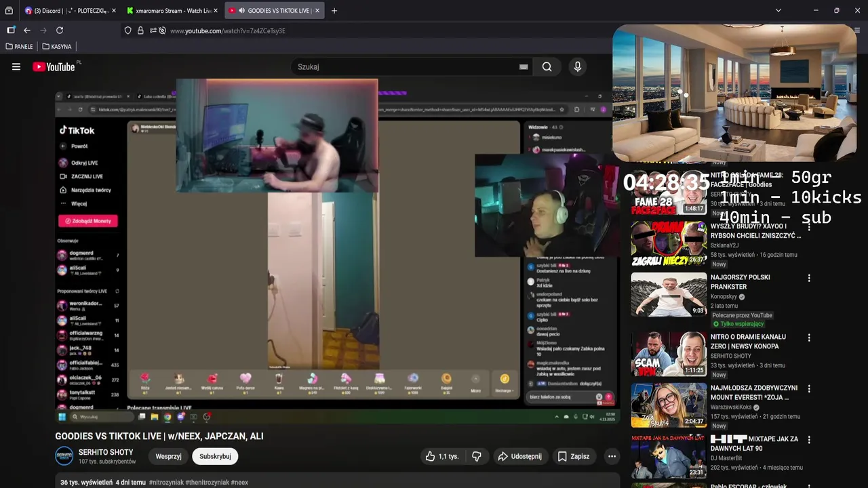The height and width of the screenshot is (488, 868).
Task: Click the Wesprzyj join button
Action: [168, 456]
